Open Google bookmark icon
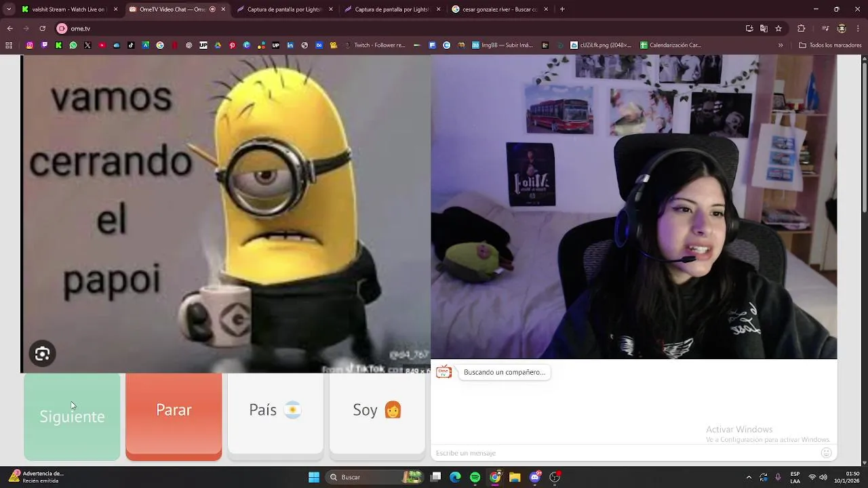Screen dimensions: 868x488 160,45
